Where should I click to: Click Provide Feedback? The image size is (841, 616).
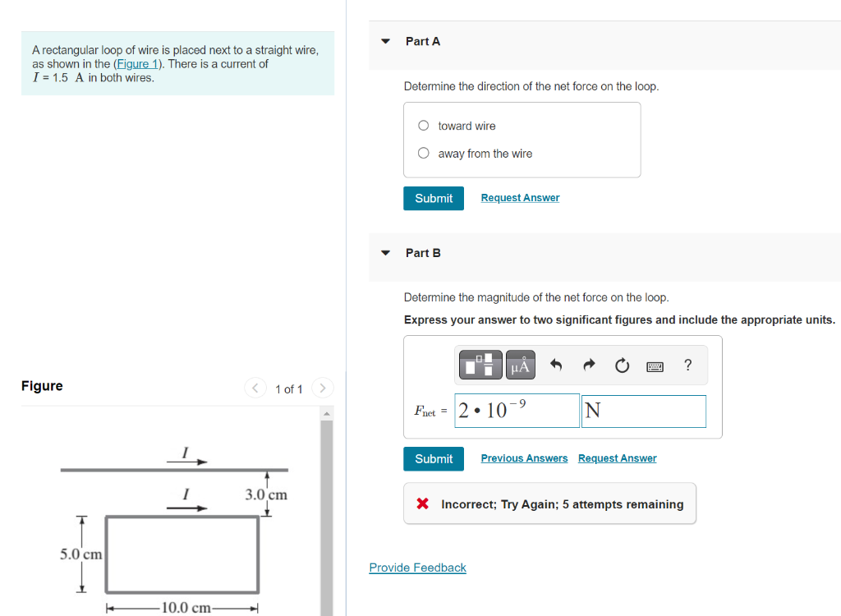417,568
